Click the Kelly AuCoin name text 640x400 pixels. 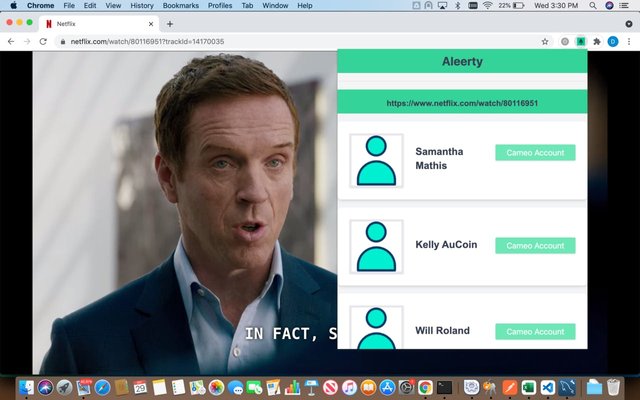(x=446, y=244)
